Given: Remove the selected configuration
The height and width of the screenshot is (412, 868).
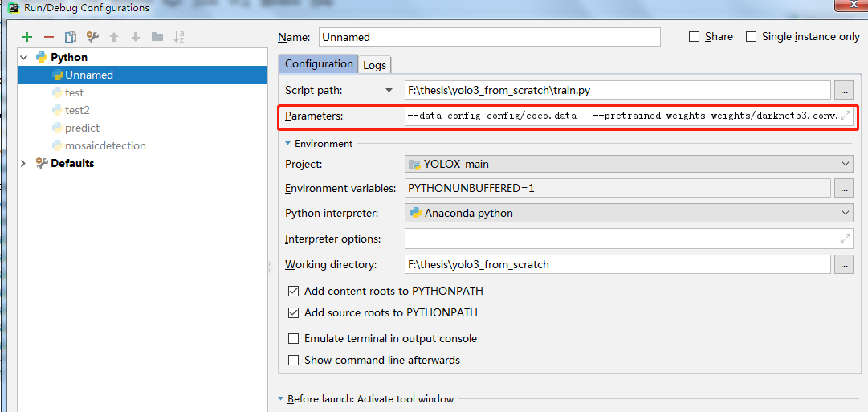Looking at the screenshot, I should (x=49, y=37).
